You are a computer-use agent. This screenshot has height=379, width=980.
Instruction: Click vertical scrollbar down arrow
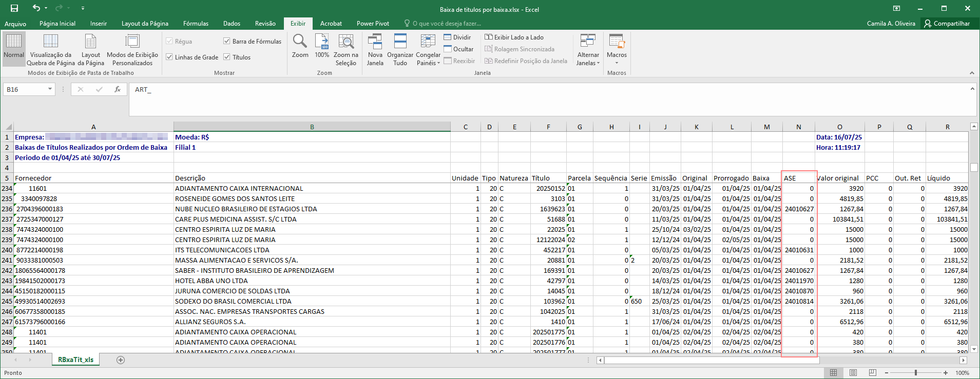[974, 349]
